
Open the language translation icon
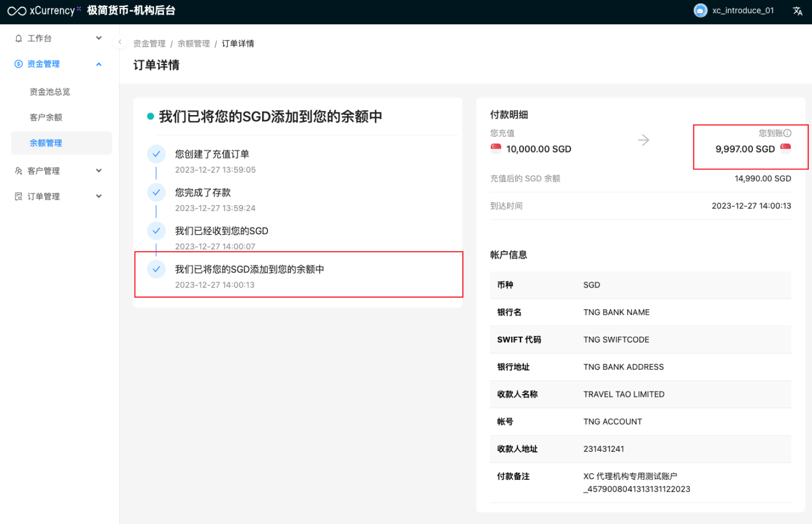point(798,11)
